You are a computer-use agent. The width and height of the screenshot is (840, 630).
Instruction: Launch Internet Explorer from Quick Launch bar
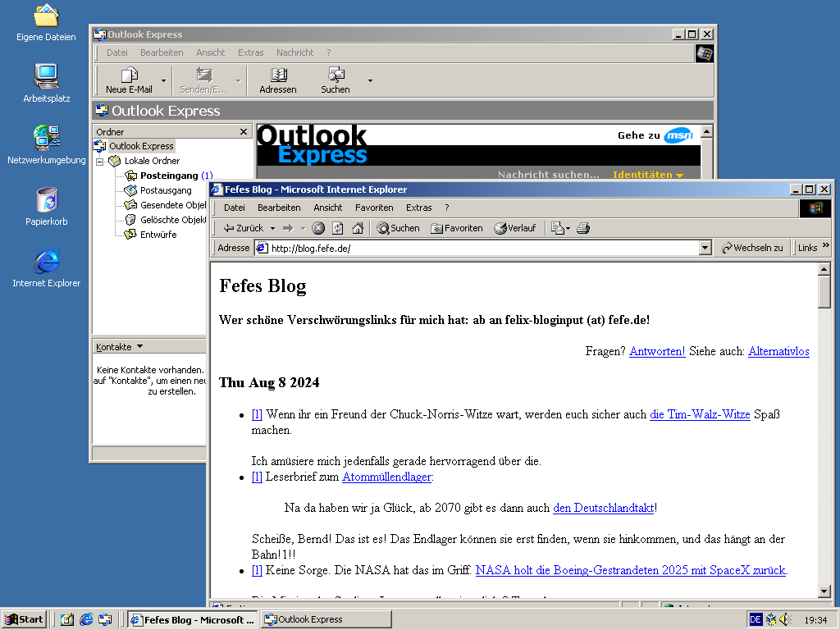click(x=86, y=619)
